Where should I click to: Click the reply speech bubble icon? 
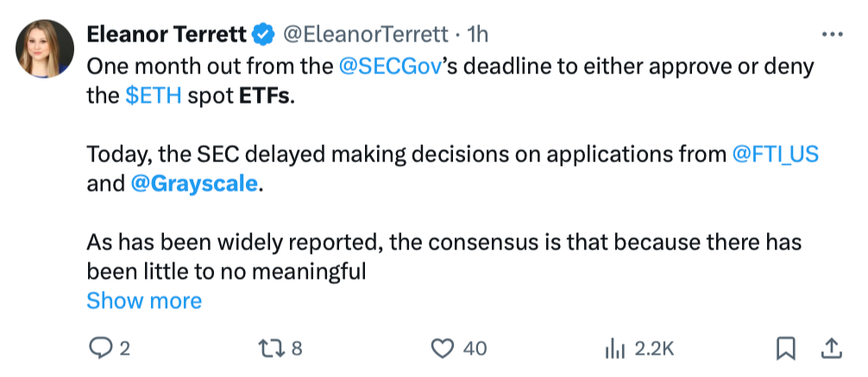point(101,348)
